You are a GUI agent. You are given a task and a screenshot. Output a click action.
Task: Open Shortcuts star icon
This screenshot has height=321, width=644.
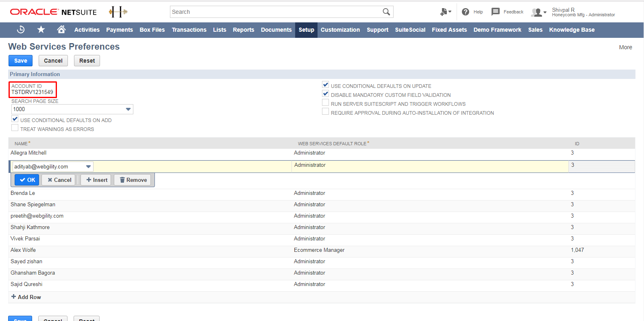41,29
